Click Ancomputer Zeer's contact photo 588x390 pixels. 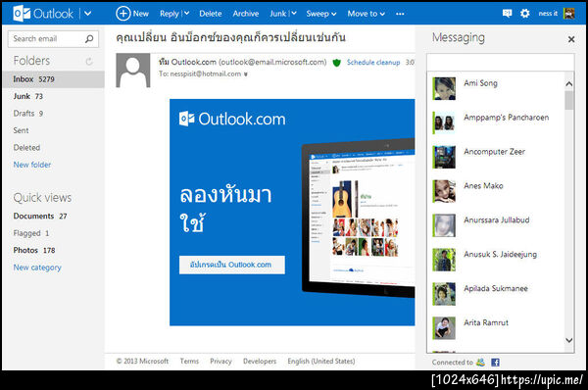pyautogui.click(x=444, y=157)
